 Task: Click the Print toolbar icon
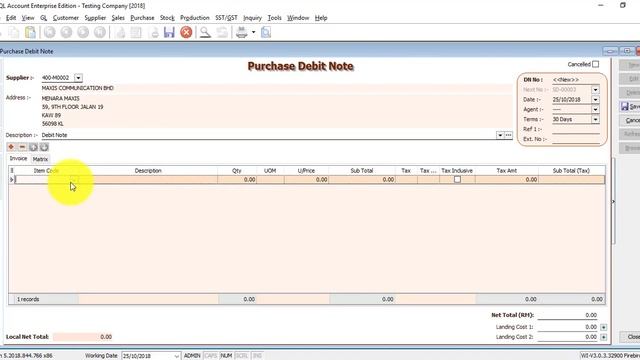coord(242,32)
